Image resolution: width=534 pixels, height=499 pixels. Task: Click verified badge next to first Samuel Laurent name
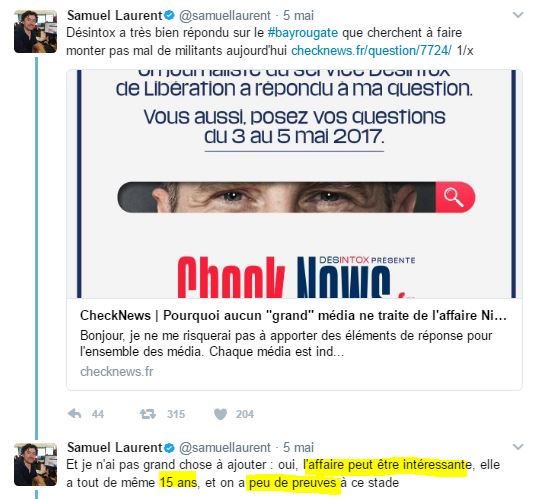pyautogui.click(x=169, y=15)
